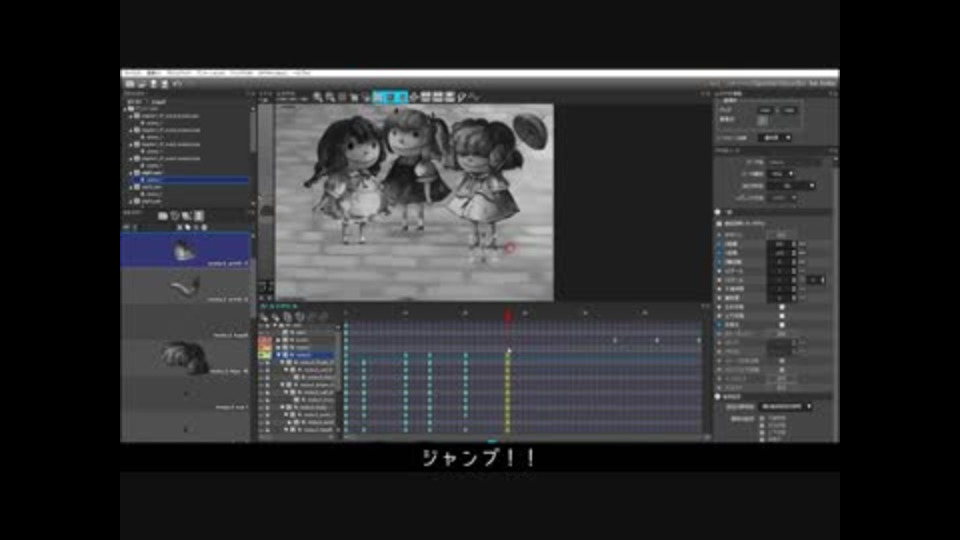Screen dimensions: 960x540
Task: Click the red playhead marker on timeline ruler
Action: pyautogui.click(x=508, y=315)
